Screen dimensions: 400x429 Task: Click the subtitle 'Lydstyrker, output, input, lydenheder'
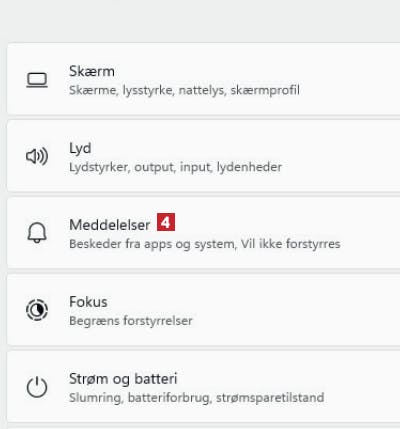175,167
